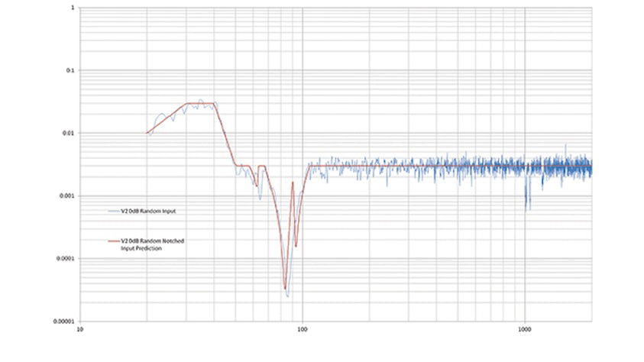The image size is (644, 362).
Task: Click the red curve's flat plateau near 0.03
Action: pos(200,103)
